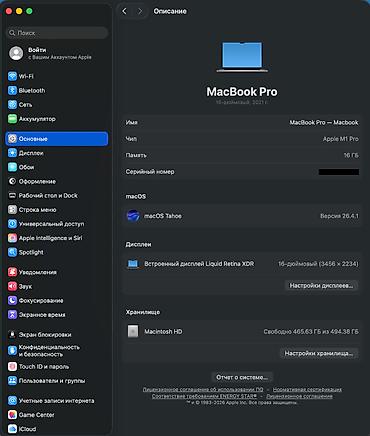Open the Фокусирование focus icon
The image size is (370, 436).
click(x=12, y=300)
